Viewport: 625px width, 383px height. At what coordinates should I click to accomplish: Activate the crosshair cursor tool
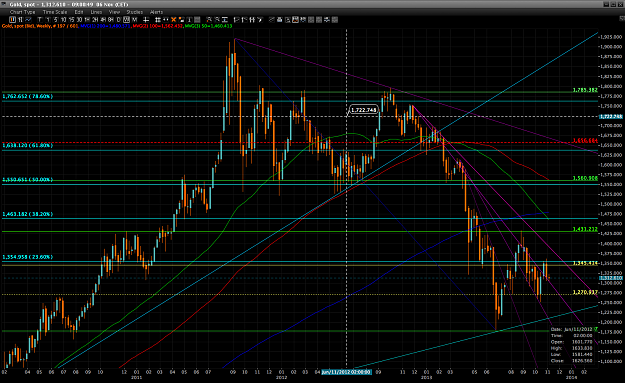click(x=146, y=20)
